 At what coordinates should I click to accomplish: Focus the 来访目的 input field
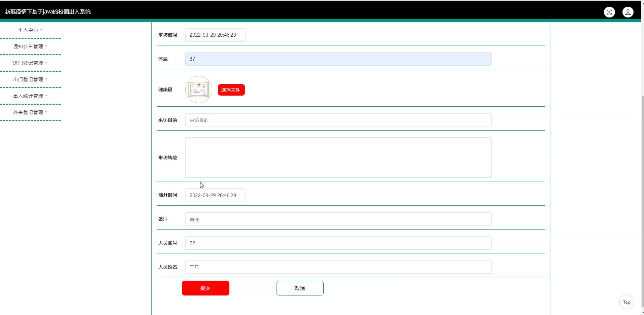[x=339, y=120]
